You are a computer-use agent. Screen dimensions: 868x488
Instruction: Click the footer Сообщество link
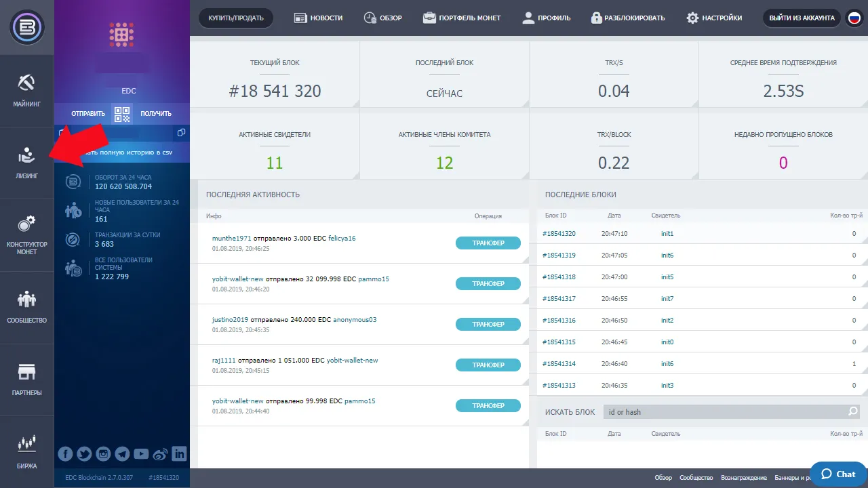point(696,478)
